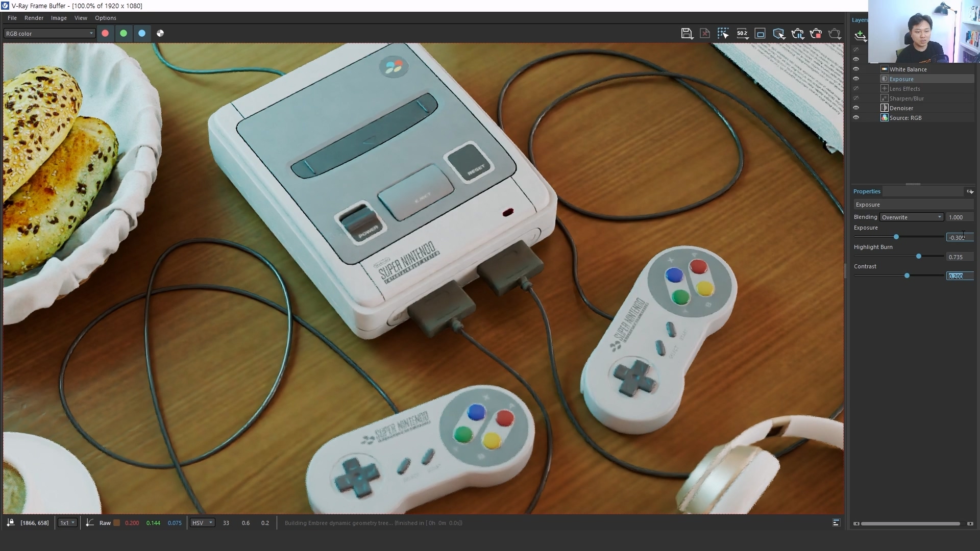Click the teapot Stop rendering icon
980x551 pixels.
tap(816, 34)
